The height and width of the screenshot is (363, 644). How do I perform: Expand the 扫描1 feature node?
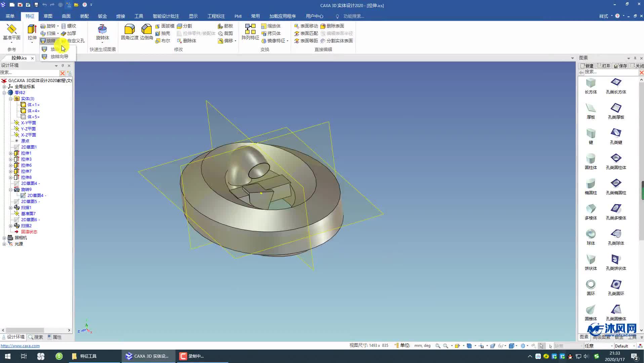10,208
